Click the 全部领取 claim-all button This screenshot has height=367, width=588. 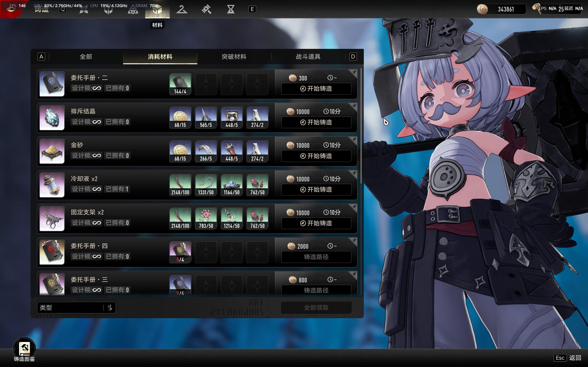coord(316,308)
